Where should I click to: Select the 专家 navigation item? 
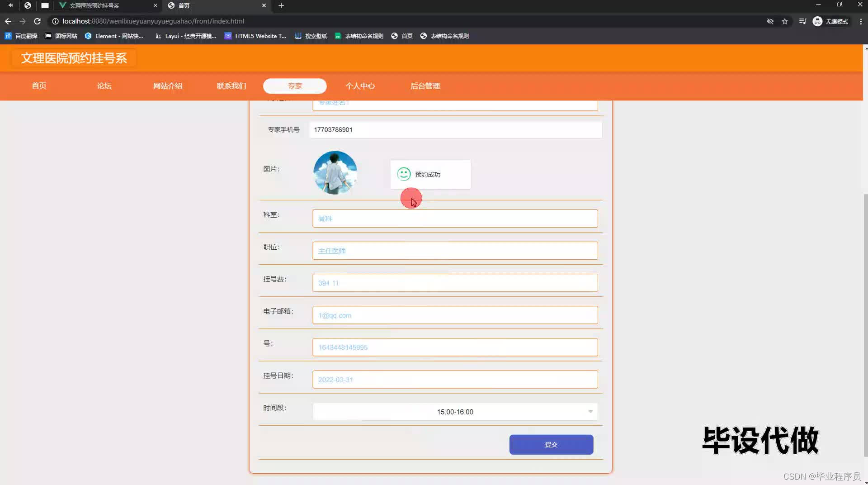point(295,86)
